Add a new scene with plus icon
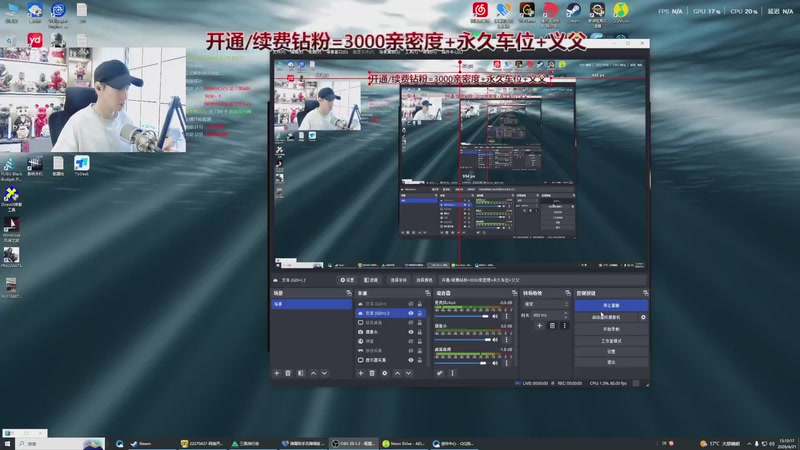This screenshot has height=450, width=800. 277,373
